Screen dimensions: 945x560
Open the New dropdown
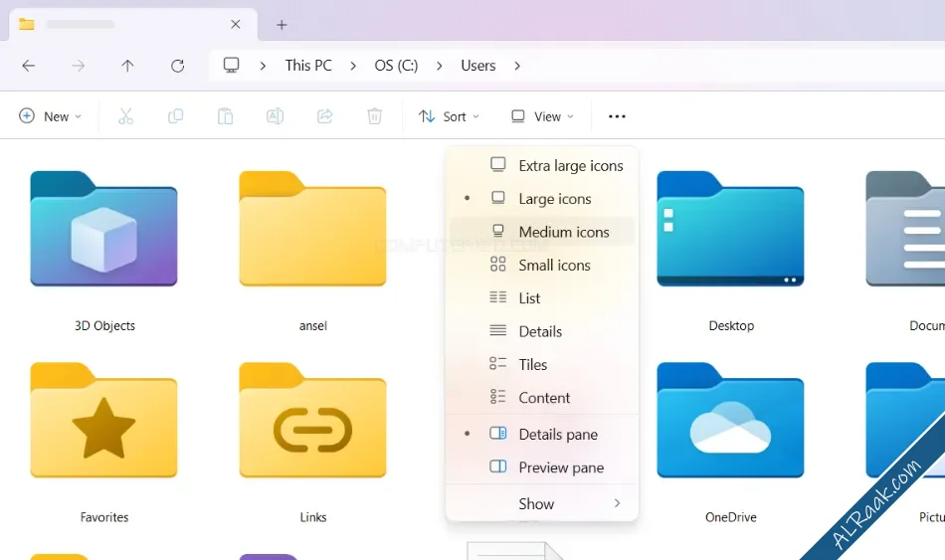click(x=51, y=116)
